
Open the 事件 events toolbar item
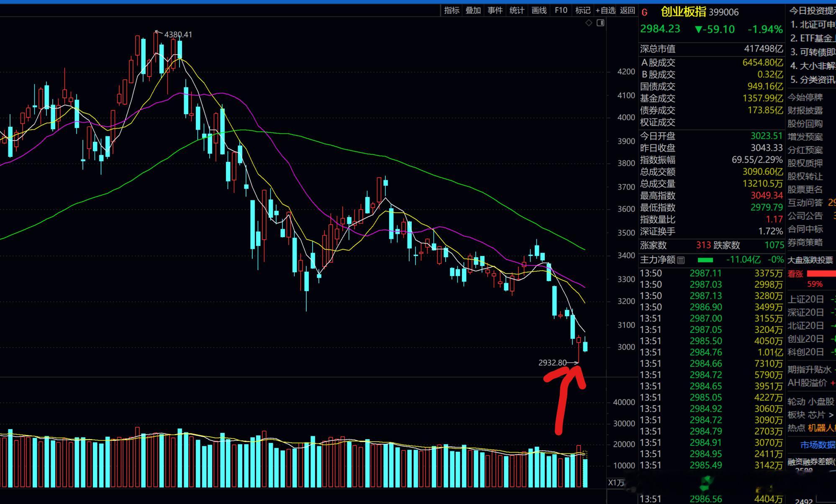coord(495,10)
